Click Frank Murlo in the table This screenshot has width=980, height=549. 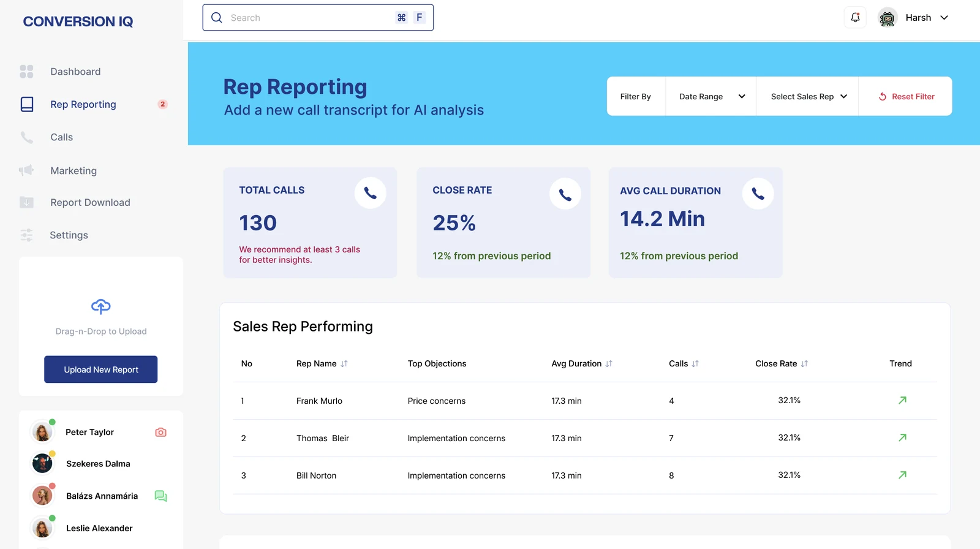click(x=319, y=401)
